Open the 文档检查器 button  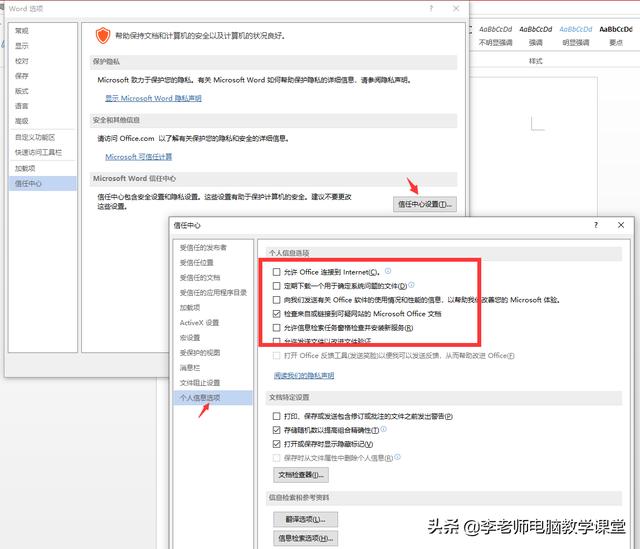[x=300, y=475]
